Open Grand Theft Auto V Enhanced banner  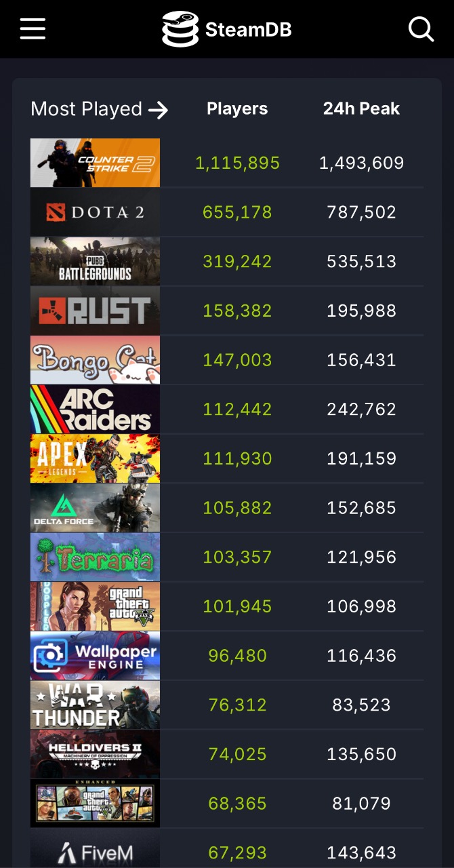[95, 804]
